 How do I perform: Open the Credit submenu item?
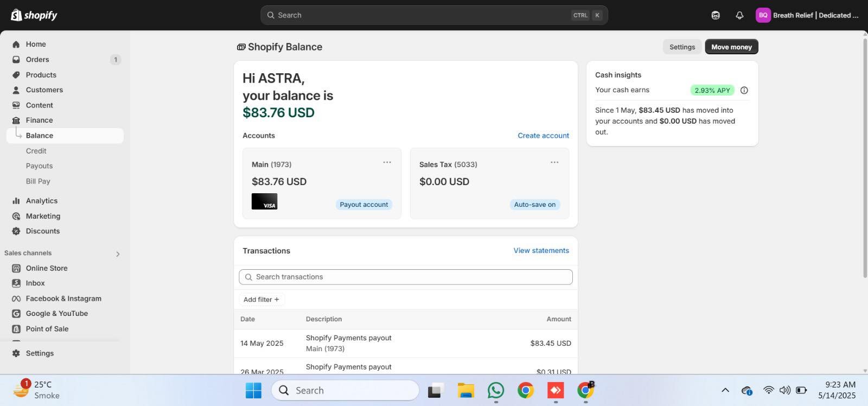36,151
